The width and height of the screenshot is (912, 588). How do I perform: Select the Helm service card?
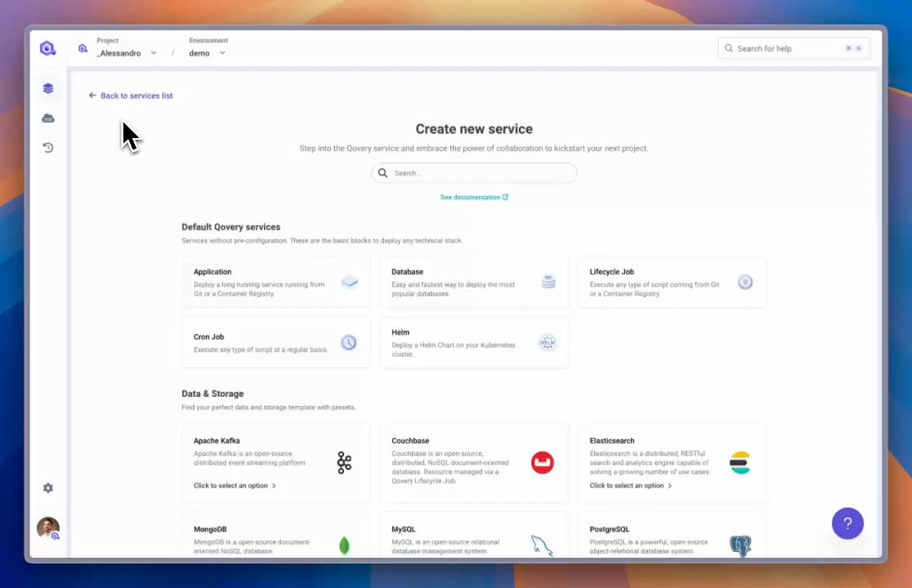tap(474, 343)
